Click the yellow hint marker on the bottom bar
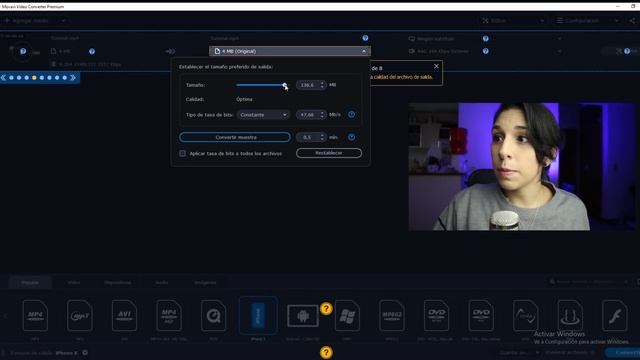The height and width of the screenshot is (360, 640). point(326,352)
